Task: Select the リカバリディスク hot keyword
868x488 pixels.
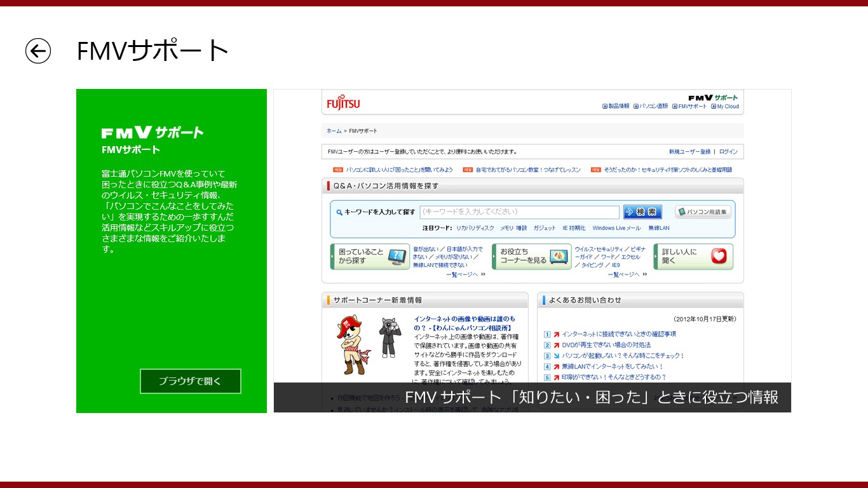Action: [x=475, y=228]
